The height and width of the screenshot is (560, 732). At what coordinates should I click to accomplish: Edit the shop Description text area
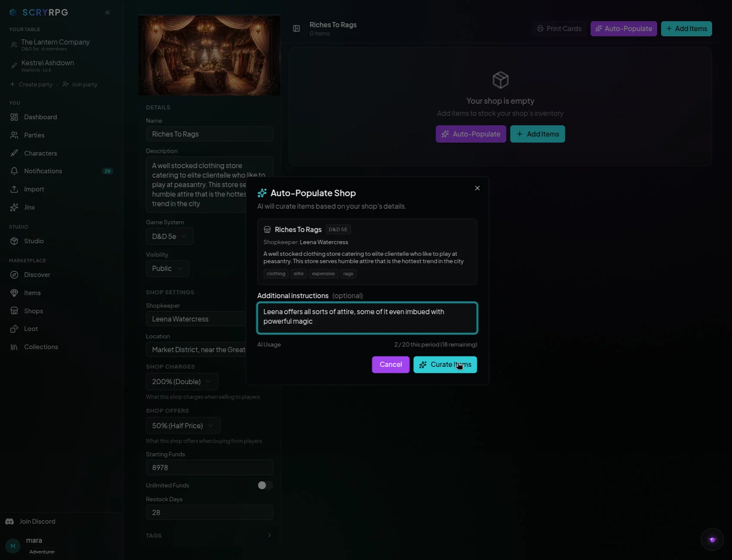point(209,185)
